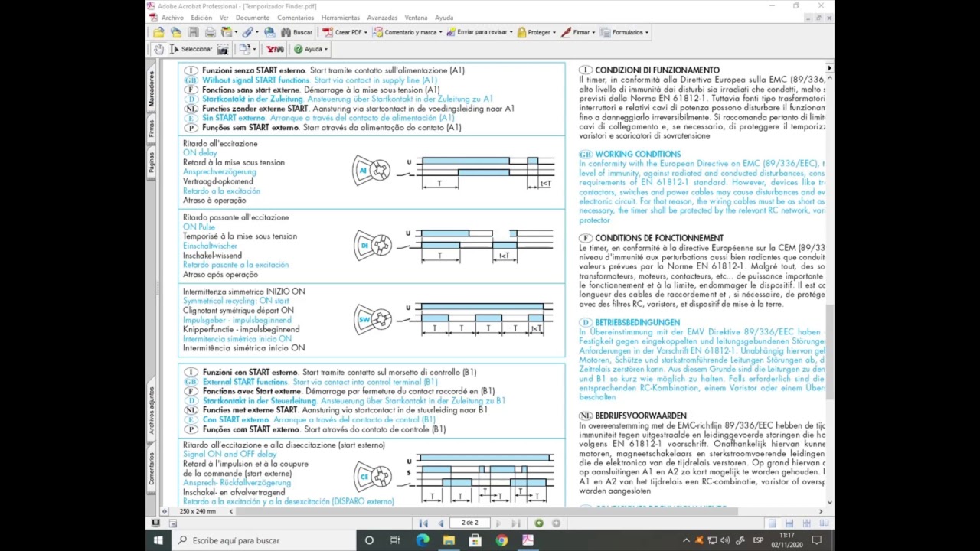Open the Marcadores side panel tab
980x551 pixels.
pos(152,89)
